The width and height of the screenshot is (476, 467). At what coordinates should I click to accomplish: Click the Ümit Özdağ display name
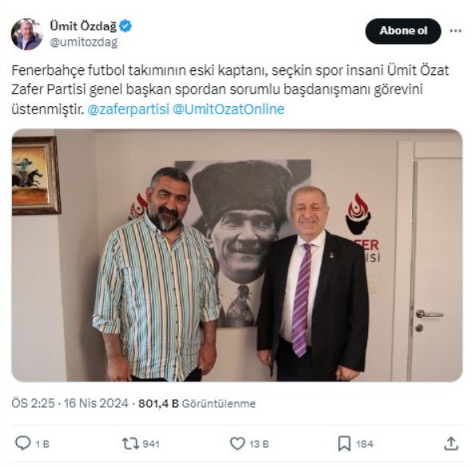pyautogui.click(x=83, y=26)
